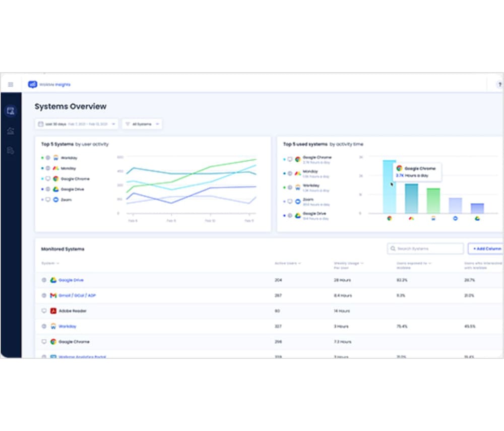
Task: Sort by Active Users column header
Action: [287, 263]
